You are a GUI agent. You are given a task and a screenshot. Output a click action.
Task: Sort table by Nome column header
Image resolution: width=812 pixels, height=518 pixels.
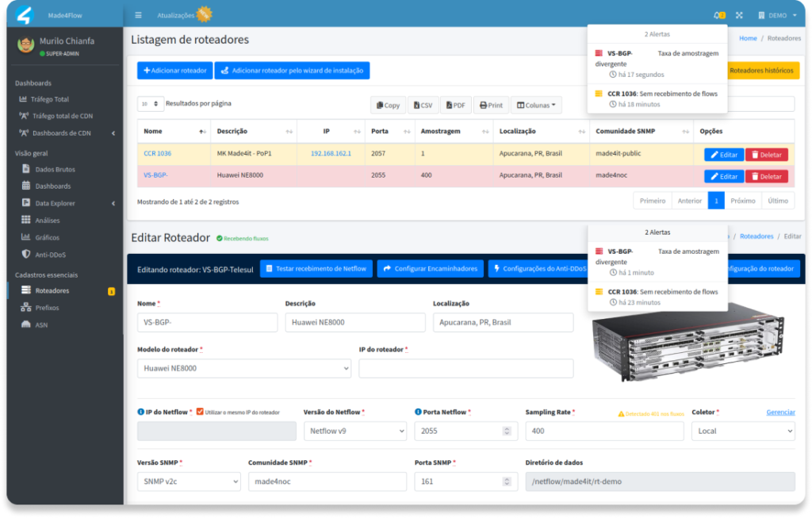pyautogui.click(x=172, y=131)
